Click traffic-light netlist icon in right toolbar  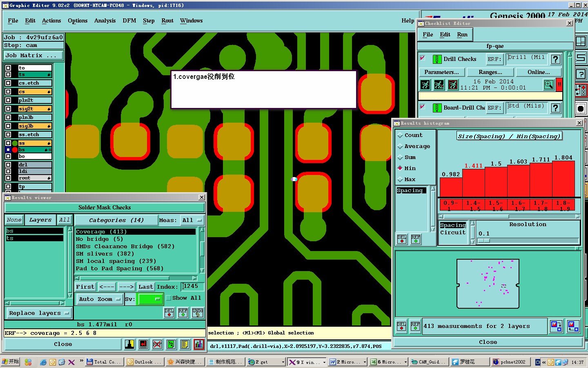581,90
